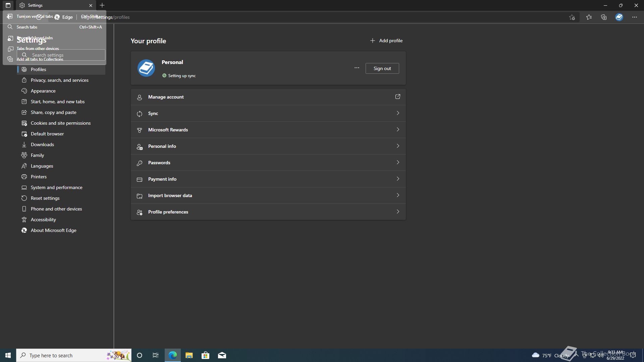Open Microsoft Store from taskbar

[206, 355]
